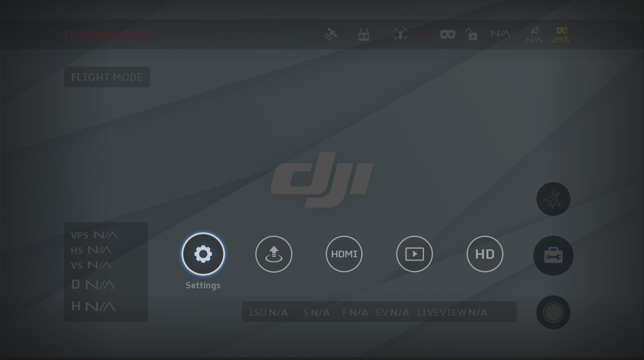Viewport: 644px width, 360px height.
Task: Hit the round shutter record button
Action: point(553,312)
